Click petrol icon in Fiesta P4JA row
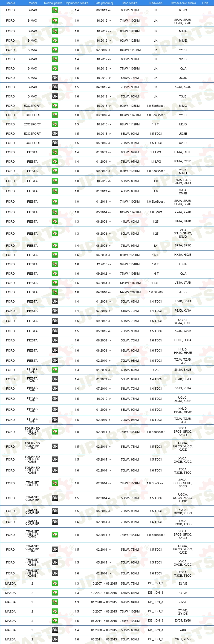214x644 pixels. coord(55,181)
